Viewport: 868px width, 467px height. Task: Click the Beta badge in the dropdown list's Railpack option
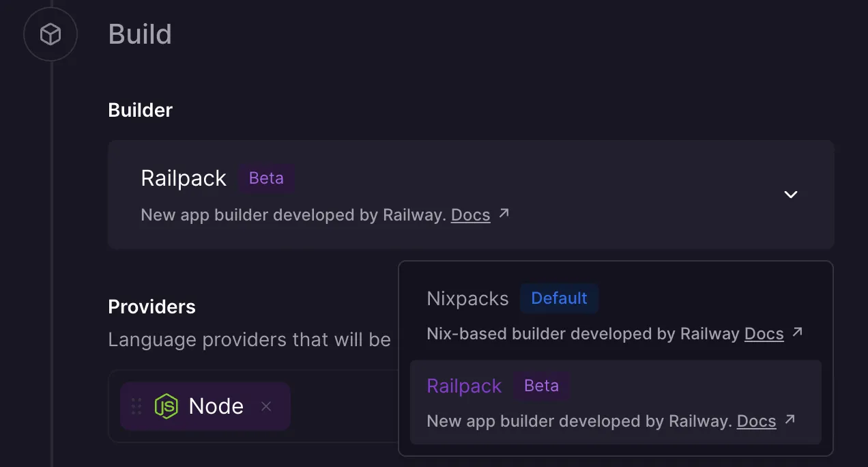(541, 386)
